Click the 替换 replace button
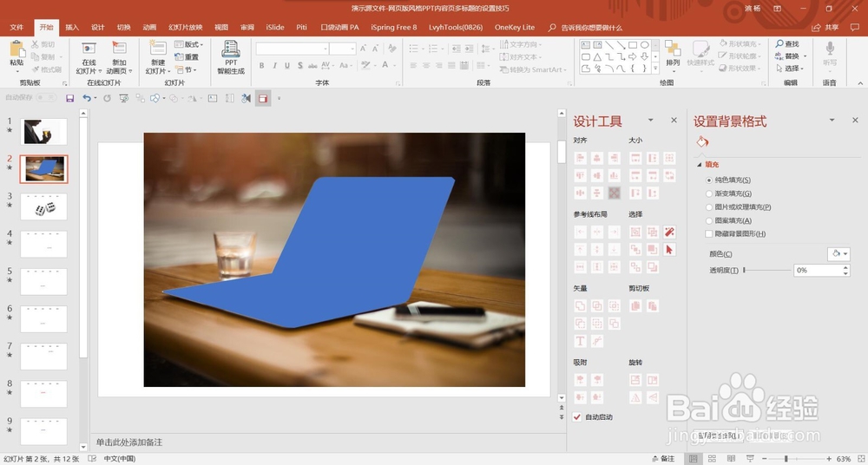Image resolution: width=868 pixels, height=465 pixels. pos(791,56)
